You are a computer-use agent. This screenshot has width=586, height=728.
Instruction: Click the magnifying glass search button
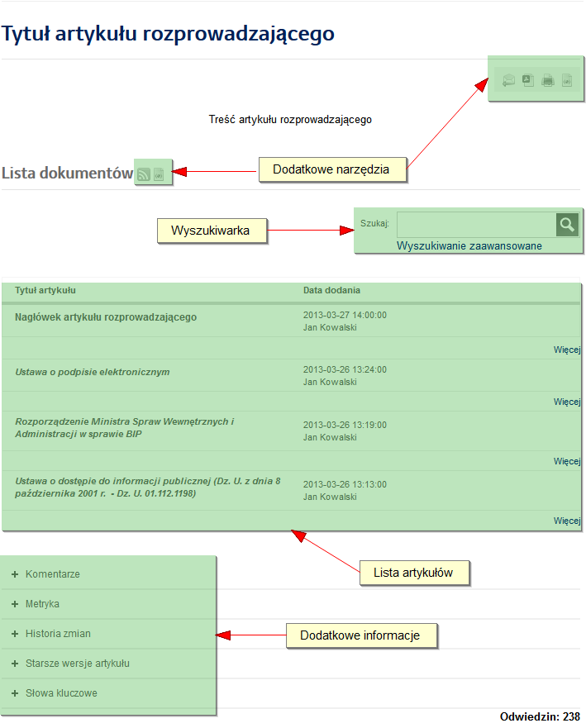pyautogui.click(x=567, y=225)
